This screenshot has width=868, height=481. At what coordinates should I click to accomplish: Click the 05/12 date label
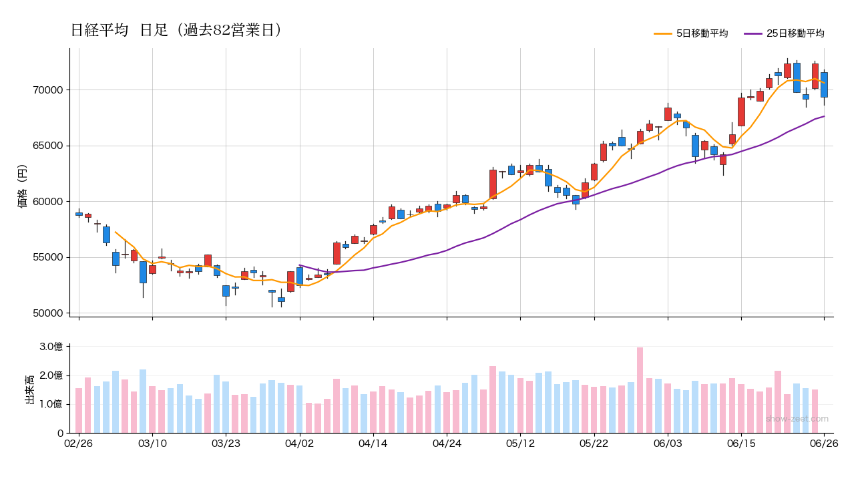coord(520,444)
